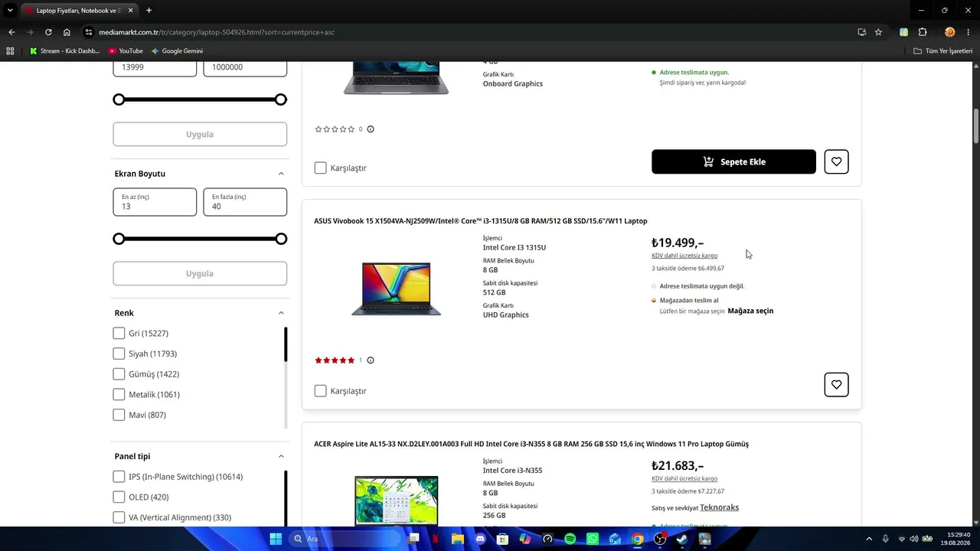Check Karşılaştır for the ASUS Vivobook
This screenshot has width=980, height=551.
(321, 391)
